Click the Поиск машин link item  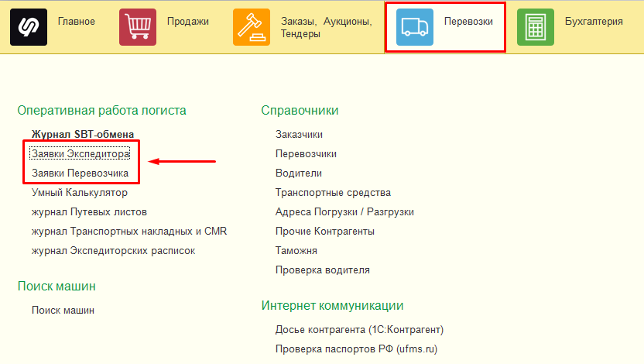(x=63, y=311)
